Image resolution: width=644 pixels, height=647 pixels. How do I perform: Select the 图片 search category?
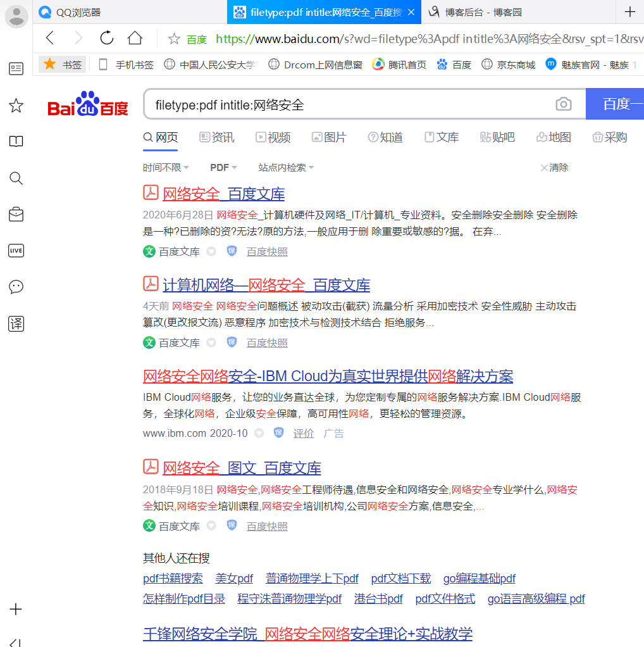[x=329, y=137]
